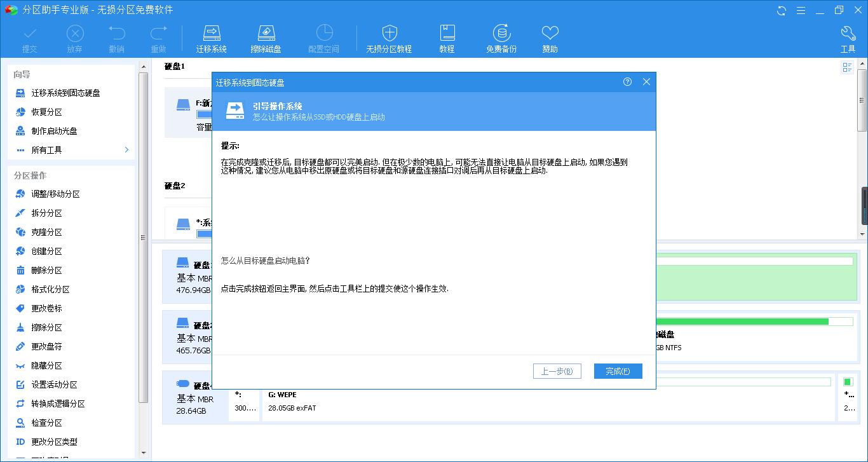
Task: Click the 赞助 heart-shaped sponsor icon
Action: 550,37
